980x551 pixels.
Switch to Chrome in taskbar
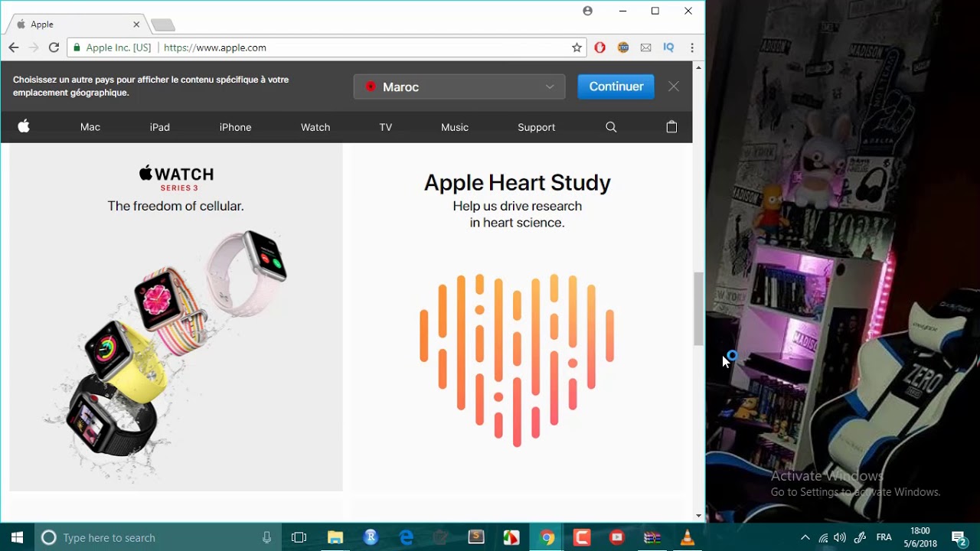547,537
